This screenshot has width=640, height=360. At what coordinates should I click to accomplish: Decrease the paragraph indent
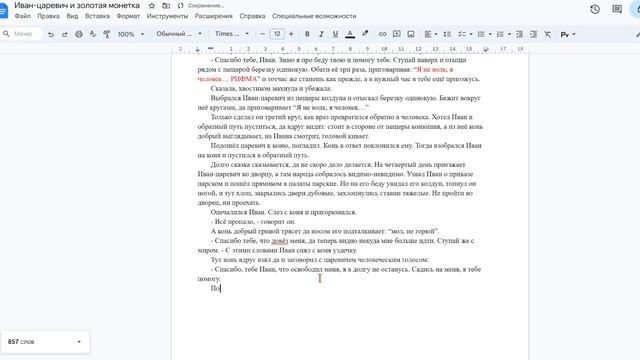coord(519,34)
